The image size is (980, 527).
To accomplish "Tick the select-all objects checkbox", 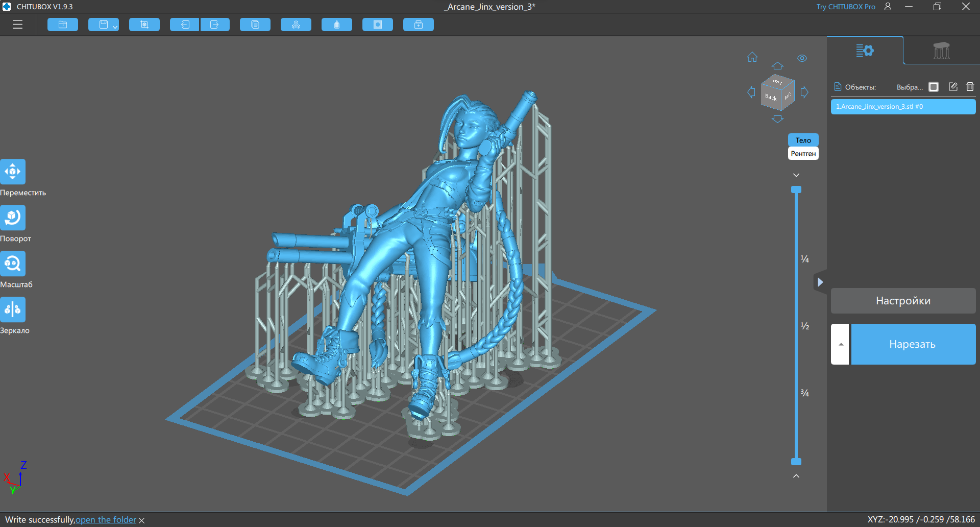I will 934,87.
